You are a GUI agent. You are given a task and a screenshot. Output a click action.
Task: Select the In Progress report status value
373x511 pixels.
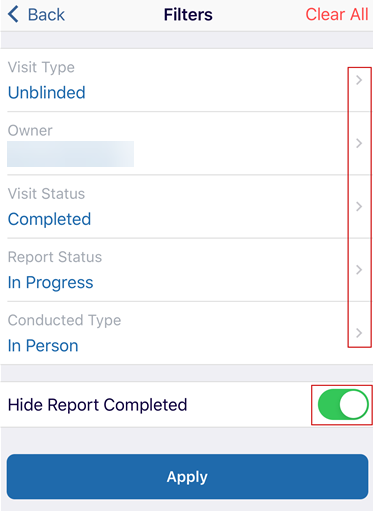point(50,283)
